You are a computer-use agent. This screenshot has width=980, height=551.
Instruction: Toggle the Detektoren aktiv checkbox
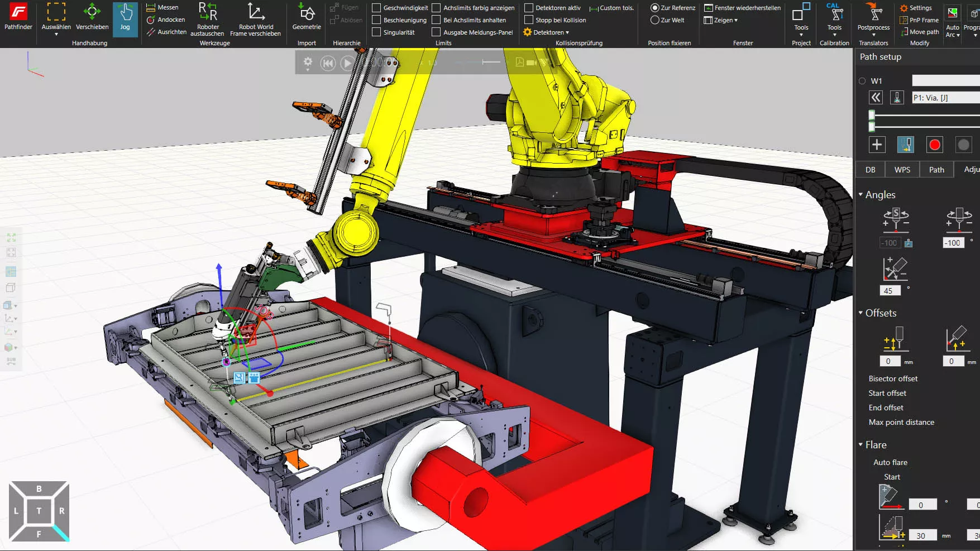pyautogui.click(x=529, y=8)
